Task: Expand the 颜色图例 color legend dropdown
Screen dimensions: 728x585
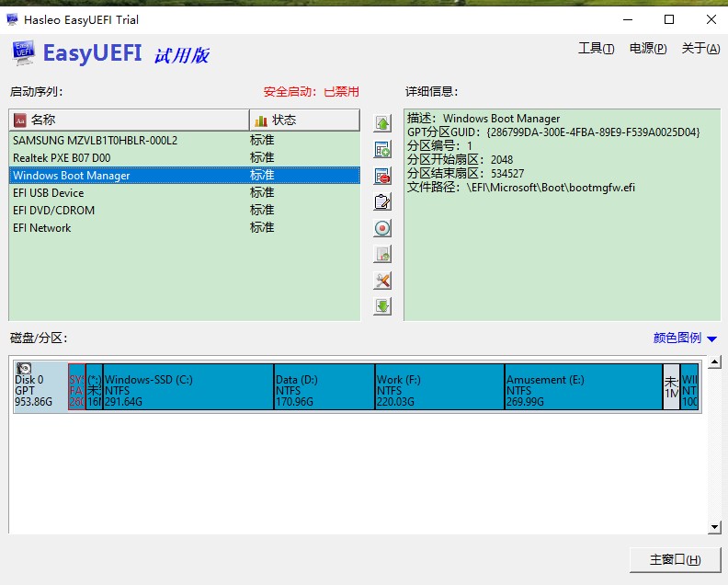Action: 685,338
